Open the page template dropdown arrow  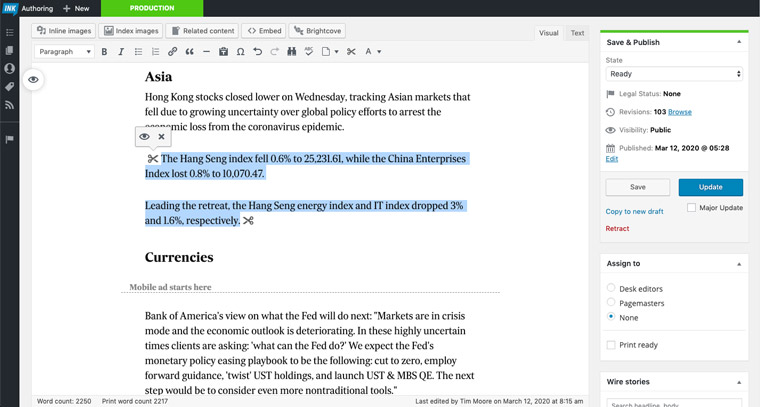click(x=336, y=51)
